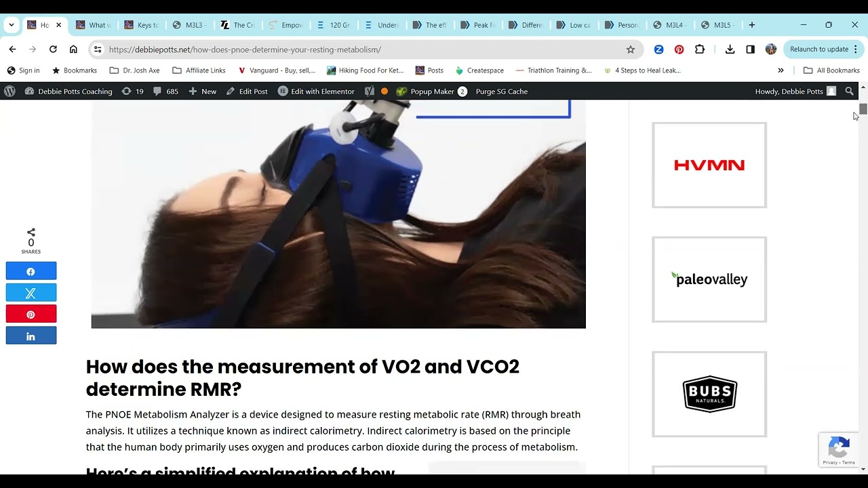The image size is (868, 488).
Task: Open the Yoast SEO admin bar icon
Action: pyautogui.click(x=369, y=91)
